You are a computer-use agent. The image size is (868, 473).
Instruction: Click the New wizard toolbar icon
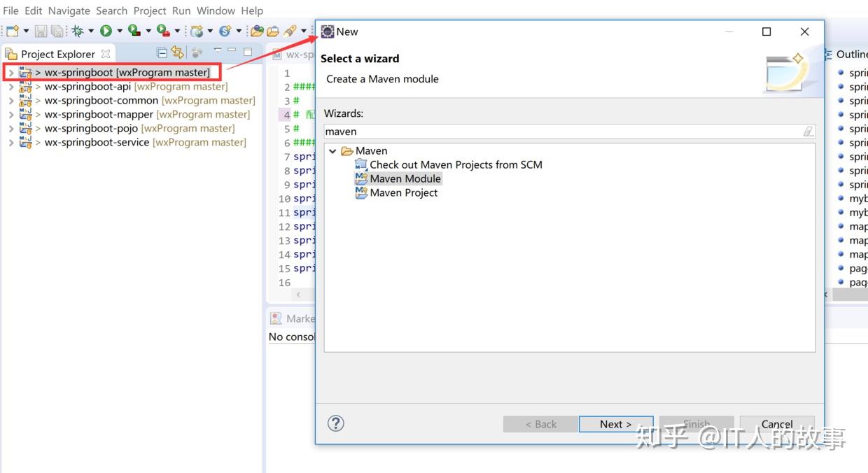[x=13, y=31]
